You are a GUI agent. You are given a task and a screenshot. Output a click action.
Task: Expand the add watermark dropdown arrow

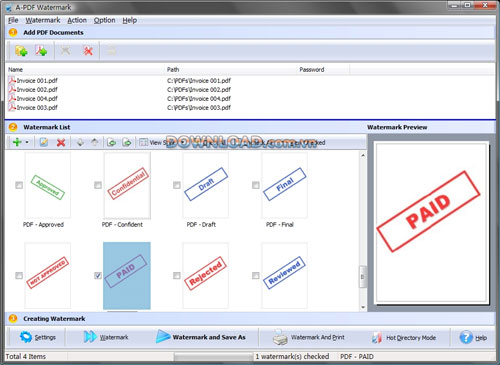coord(27,142)
